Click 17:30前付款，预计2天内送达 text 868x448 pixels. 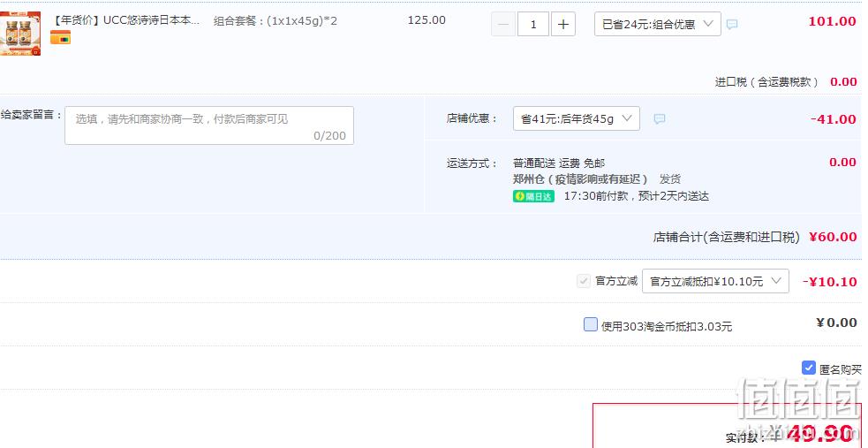click(637, 196)
